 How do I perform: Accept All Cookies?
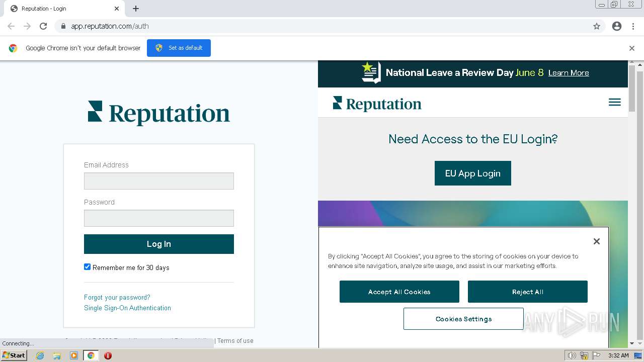[x=399, y=292]
